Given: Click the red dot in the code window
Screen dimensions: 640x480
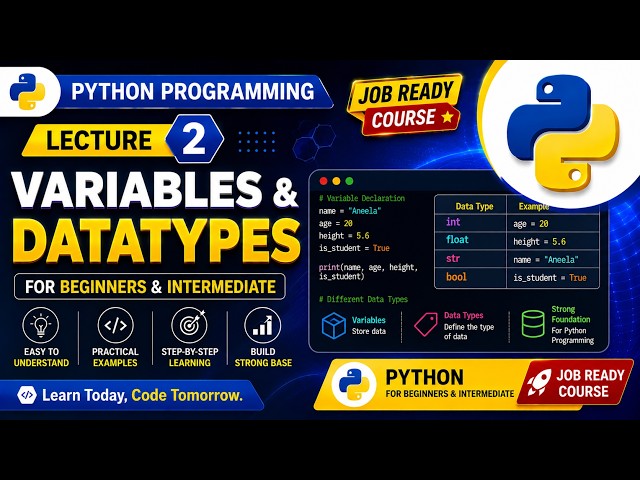Looking at the screenshot, I should [x=324, y=181].
